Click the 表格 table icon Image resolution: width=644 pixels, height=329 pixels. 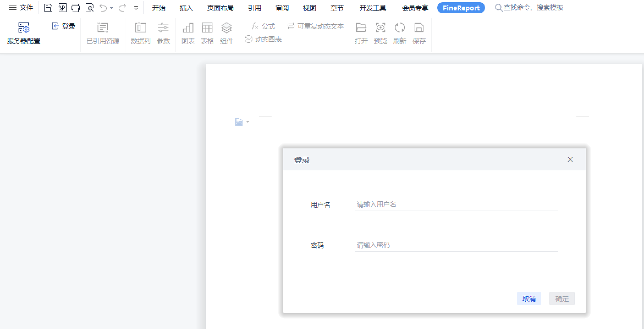coord(207,28)
